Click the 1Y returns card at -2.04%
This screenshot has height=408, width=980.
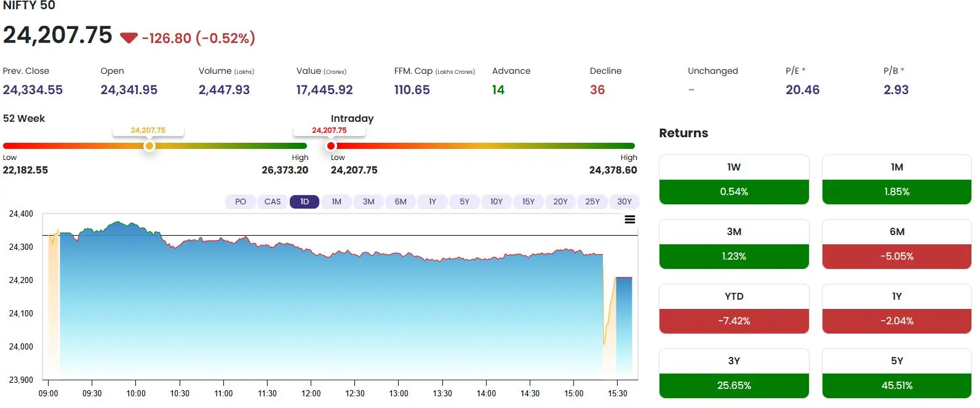[x=897, y=309]
